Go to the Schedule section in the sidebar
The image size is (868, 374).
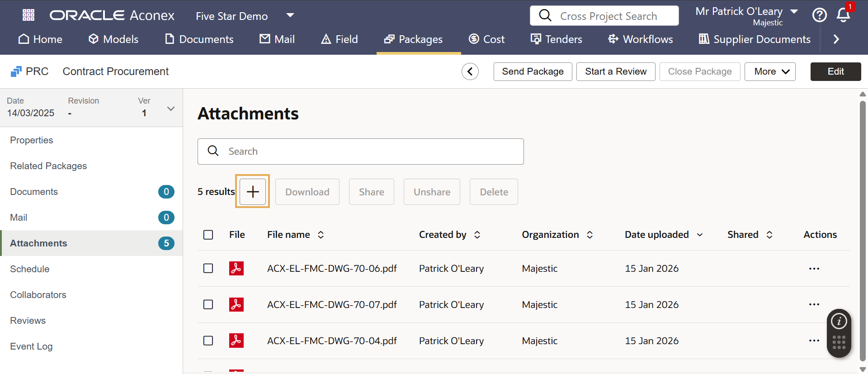(30, 269)
